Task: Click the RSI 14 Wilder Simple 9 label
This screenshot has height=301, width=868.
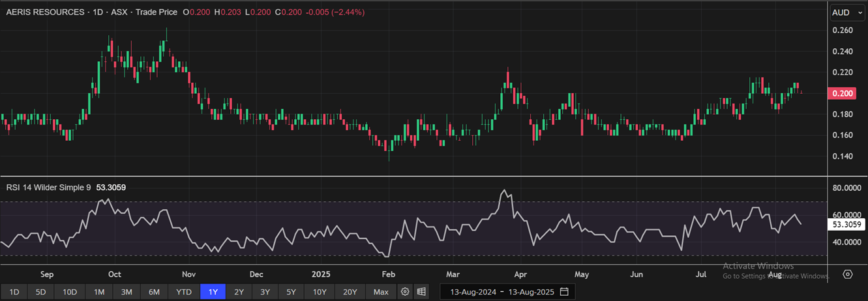Action: tap(49, 187)
